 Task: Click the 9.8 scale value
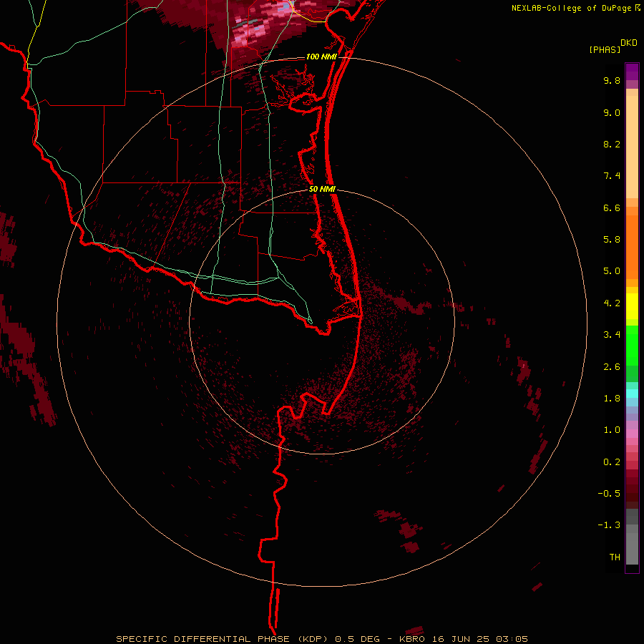click(x=612, y=81)
